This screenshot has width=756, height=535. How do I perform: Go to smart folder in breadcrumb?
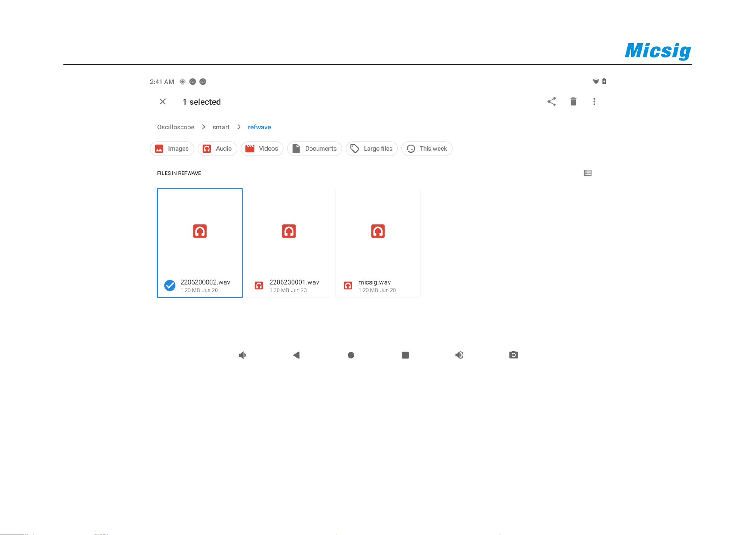pos(221,127)
